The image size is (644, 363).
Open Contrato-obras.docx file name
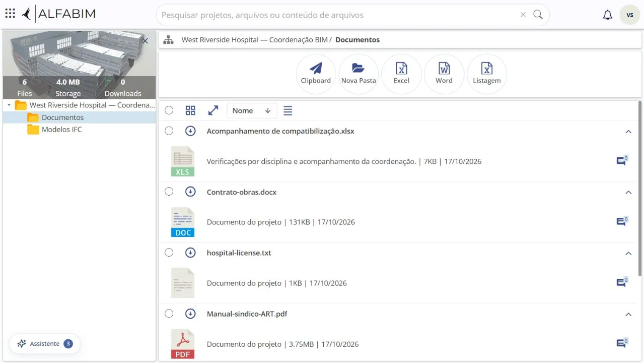[x=242, y=192]
